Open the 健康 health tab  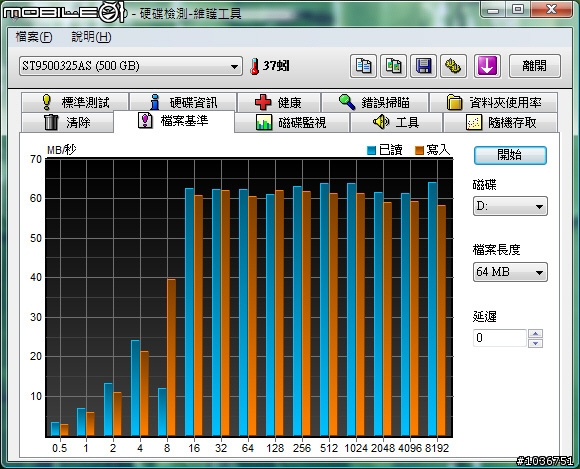click(x=279, y=102)
